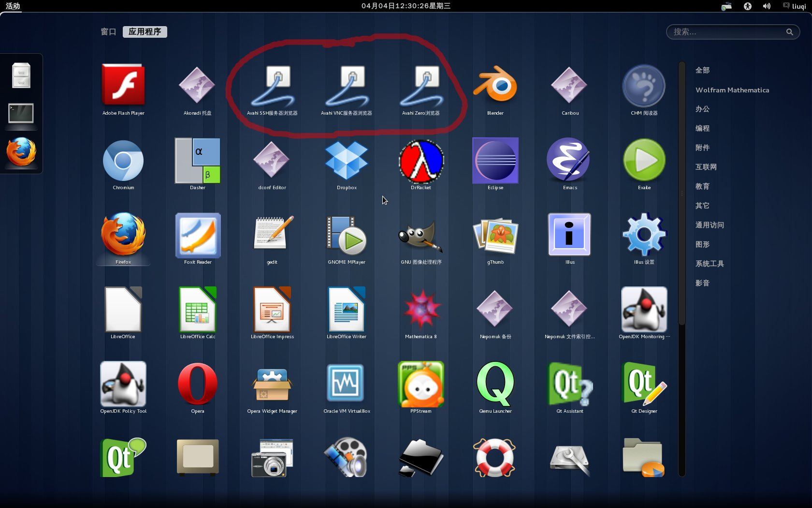Filter apps by 通用访问 (Universal Access)
This screenshot has width=812, height=508.
click(710, 225)
